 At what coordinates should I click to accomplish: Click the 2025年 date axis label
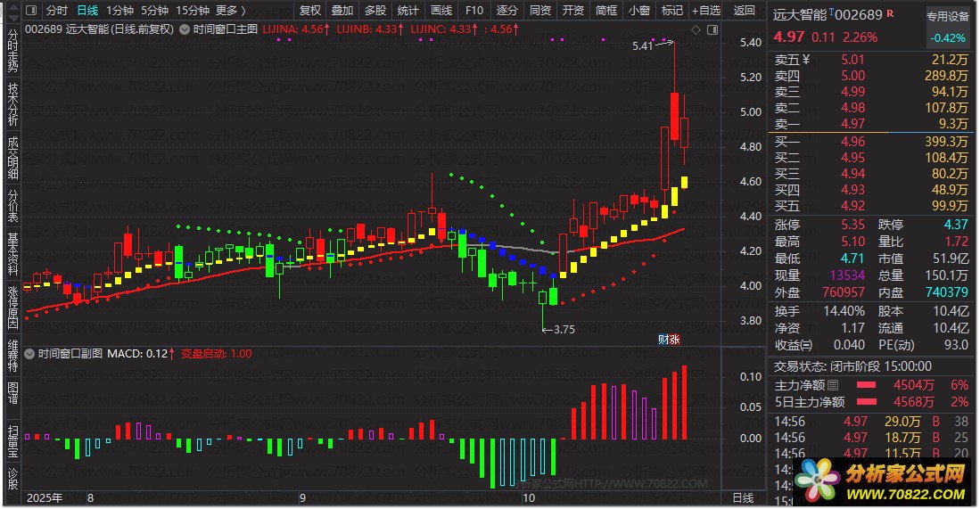point(45,497)
